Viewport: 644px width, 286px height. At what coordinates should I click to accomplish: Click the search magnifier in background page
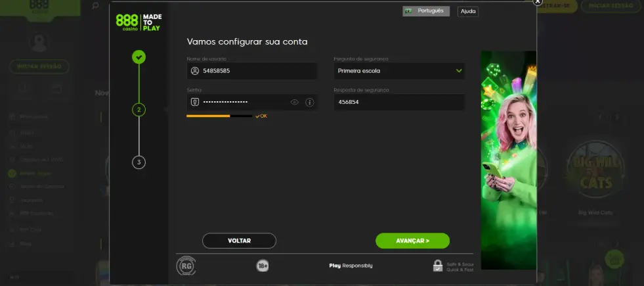pyautogui.click(x=95, y=6)
